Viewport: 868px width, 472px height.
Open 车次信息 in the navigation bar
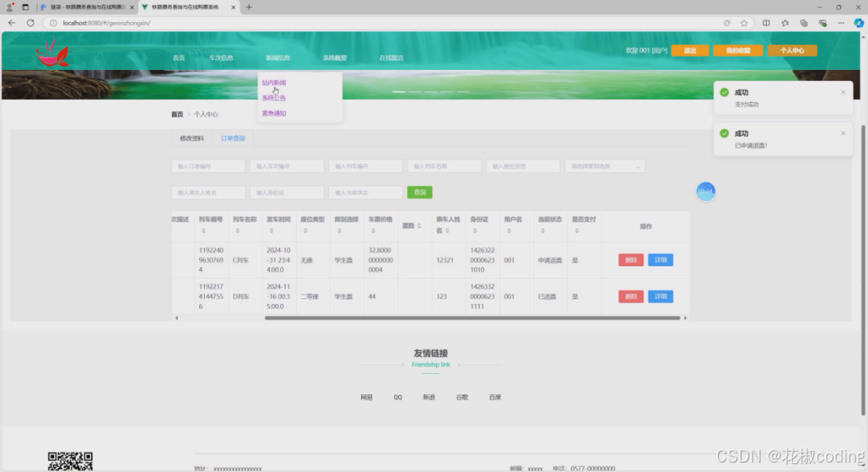click(x=221, y=58)
